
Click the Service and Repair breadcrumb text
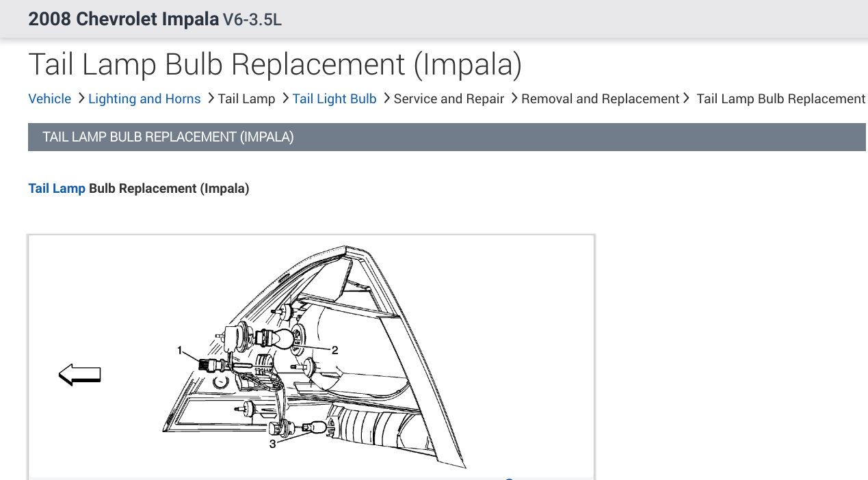point(449,98)
